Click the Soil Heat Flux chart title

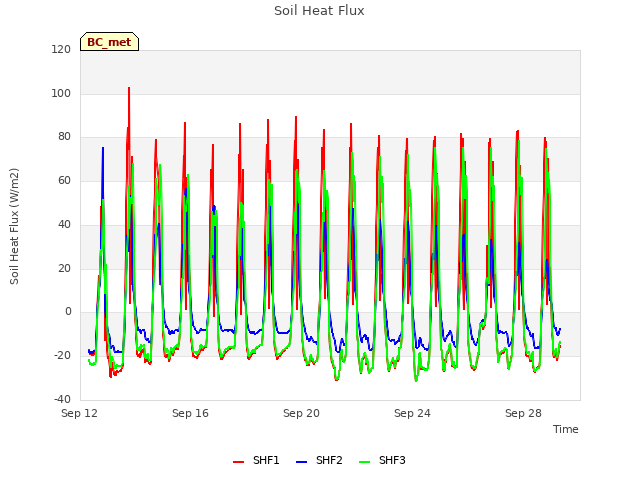319,11
